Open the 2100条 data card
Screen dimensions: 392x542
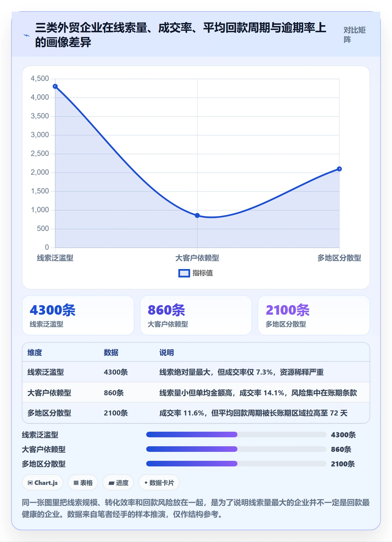(x=314, y=315)
